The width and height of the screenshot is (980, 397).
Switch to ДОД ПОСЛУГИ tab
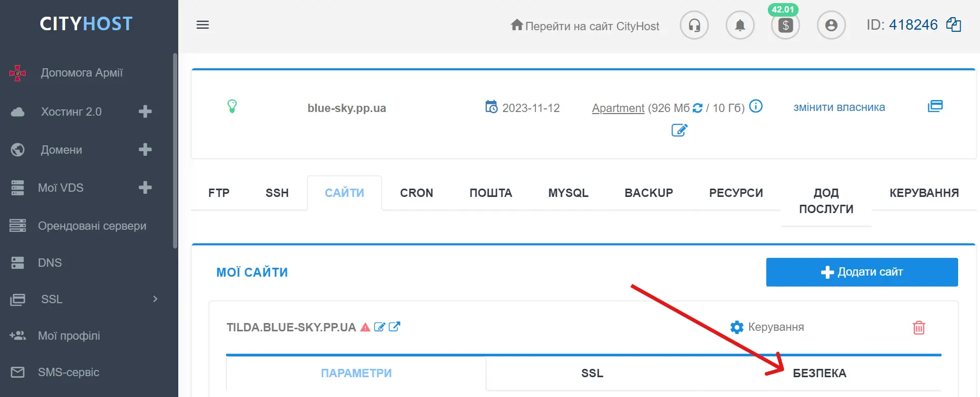click(826, 201)
